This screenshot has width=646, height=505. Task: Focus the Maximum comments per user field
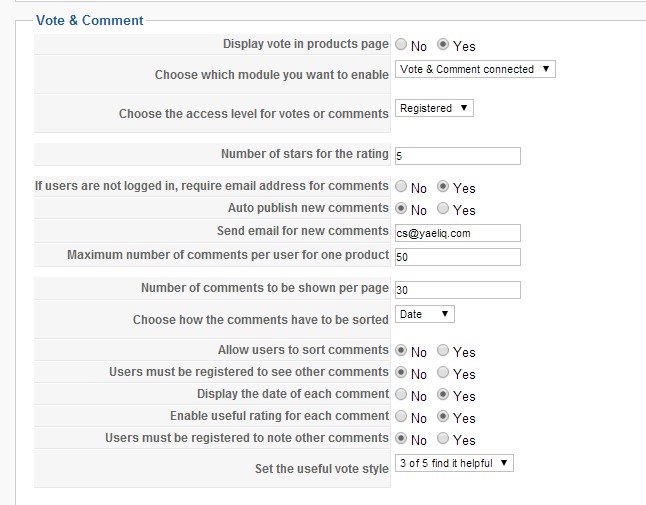[x=458, y=257]
